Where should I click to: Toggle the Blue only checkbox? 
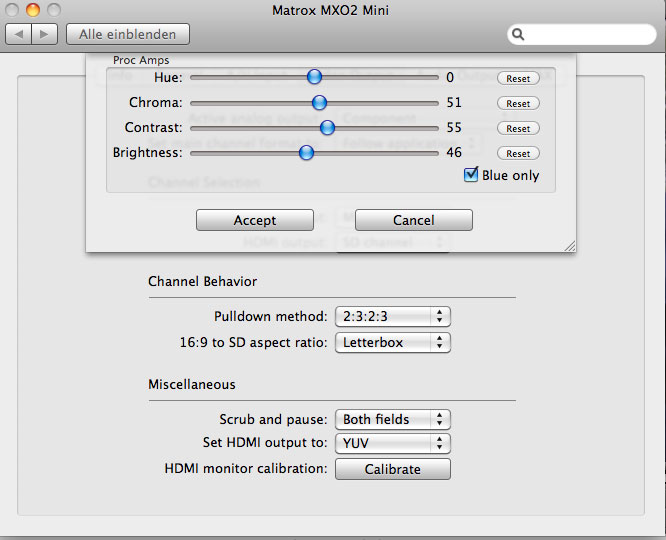pos(471,175)
